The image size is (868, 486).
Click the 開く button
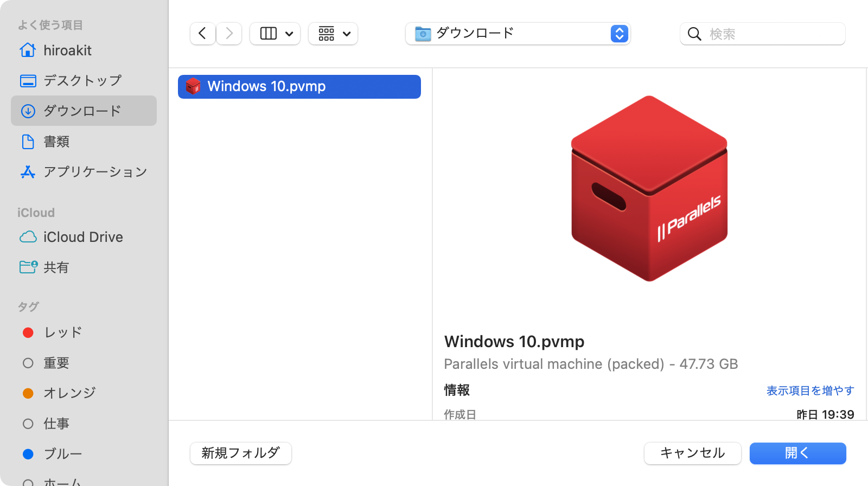point(797,453)
